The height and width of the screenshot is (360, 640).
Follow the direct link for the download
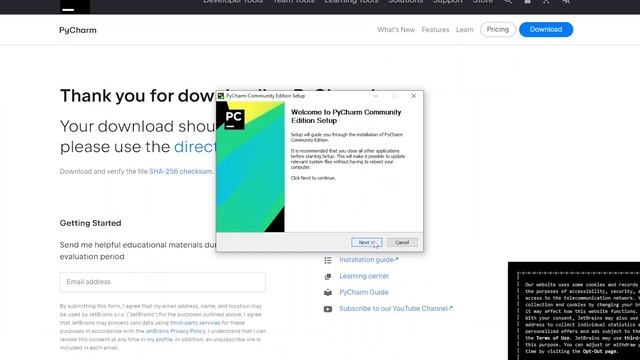click(x=195, y=147)
